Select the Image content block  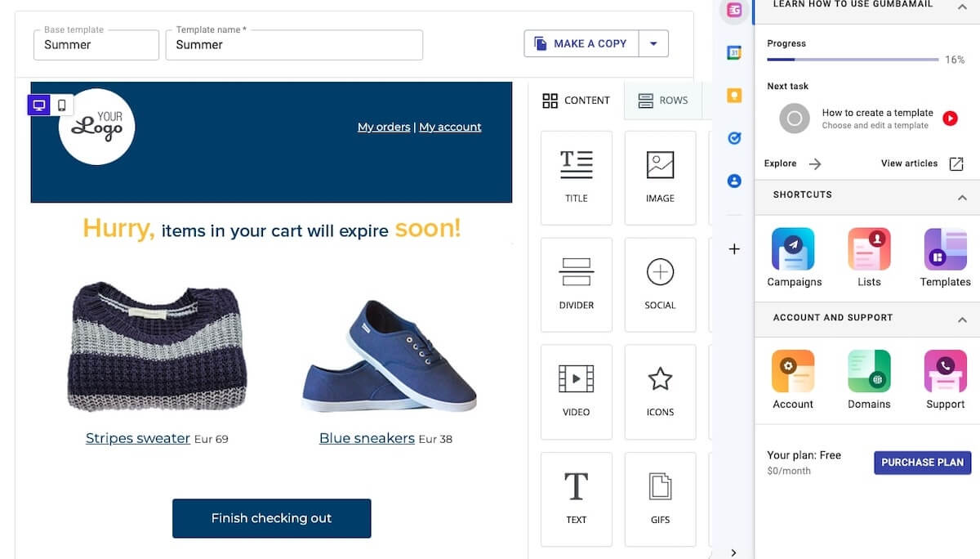tap(660, 177)
